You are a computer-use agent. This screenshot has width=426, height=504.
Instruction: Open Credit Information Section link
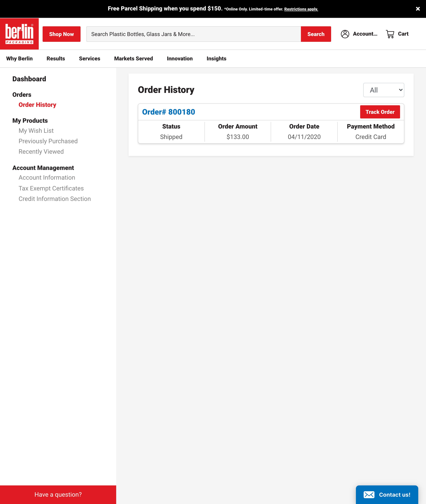click(55, 199)
